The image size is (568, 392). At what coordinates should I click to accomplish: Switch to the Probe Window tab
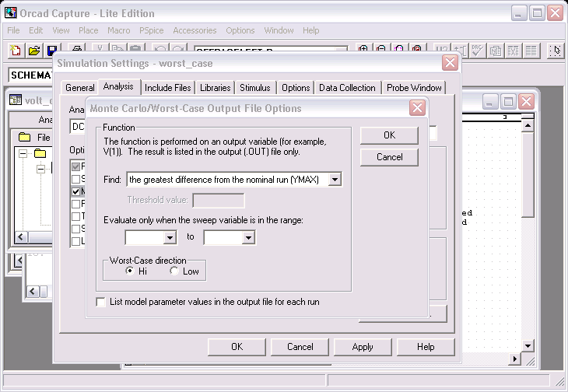[414, 88]
